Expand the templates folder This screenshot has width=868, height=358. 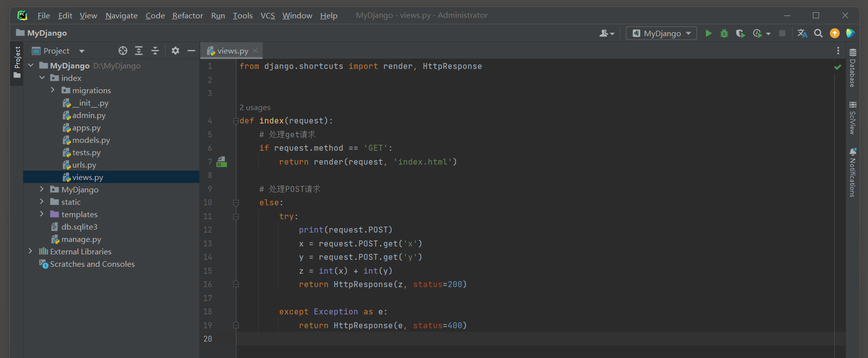tap(42, 214)
